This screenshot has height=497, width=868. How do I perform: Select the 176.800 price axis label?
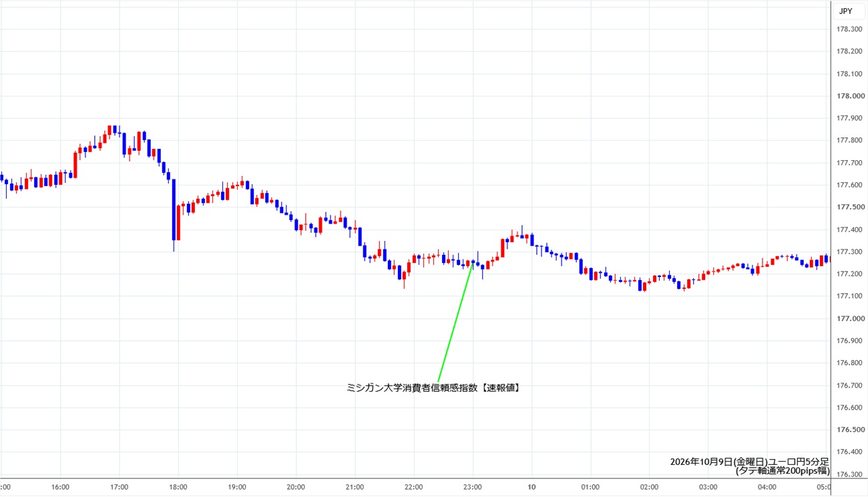(x=848, y=363)
